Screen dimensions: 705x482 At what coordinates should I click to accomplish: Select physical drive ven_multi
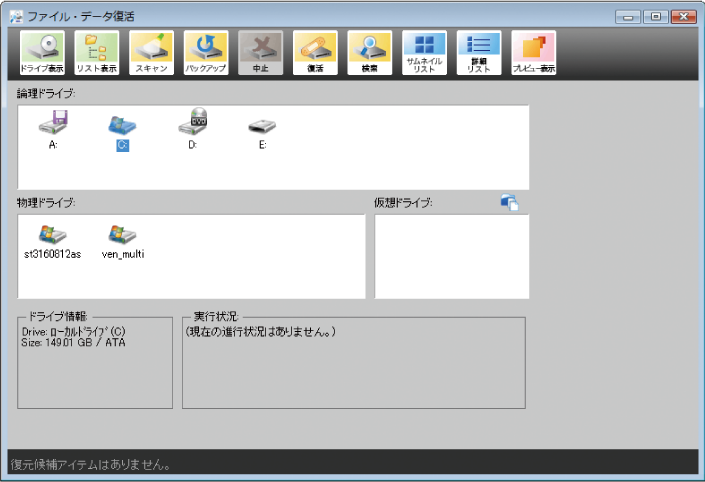click(123, 241)
